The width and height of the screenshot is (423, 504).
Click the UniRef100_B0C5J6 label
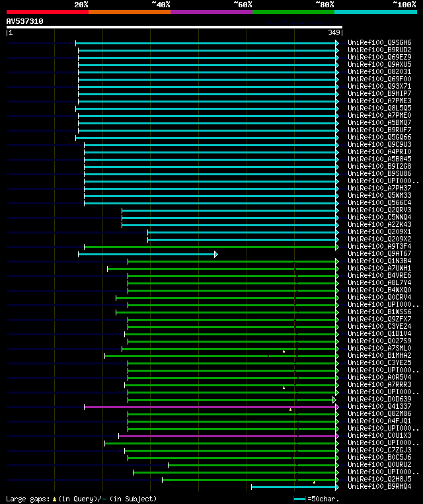pos(379,458)
